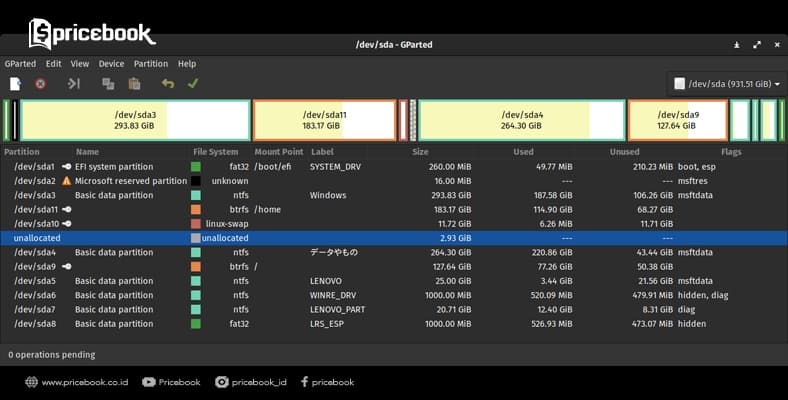Open the Device menu

(111, 64)
